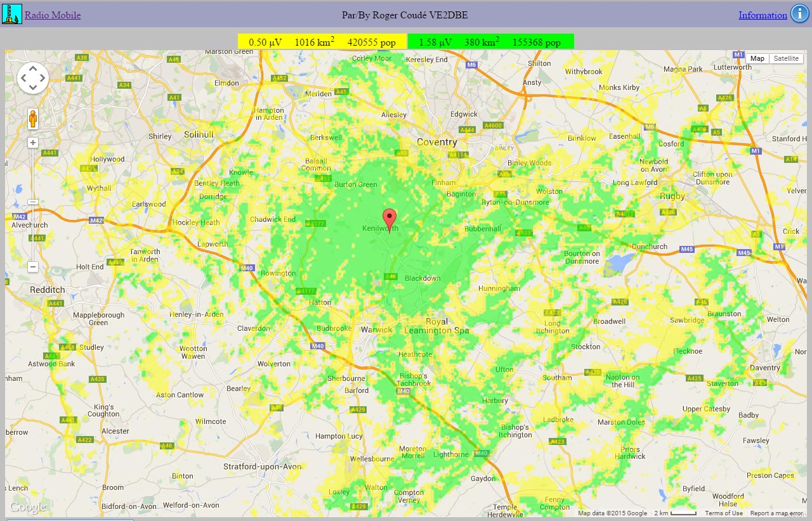Click the Harbury village label
Viewport: 812px width, 521px height.
point(495,401)
